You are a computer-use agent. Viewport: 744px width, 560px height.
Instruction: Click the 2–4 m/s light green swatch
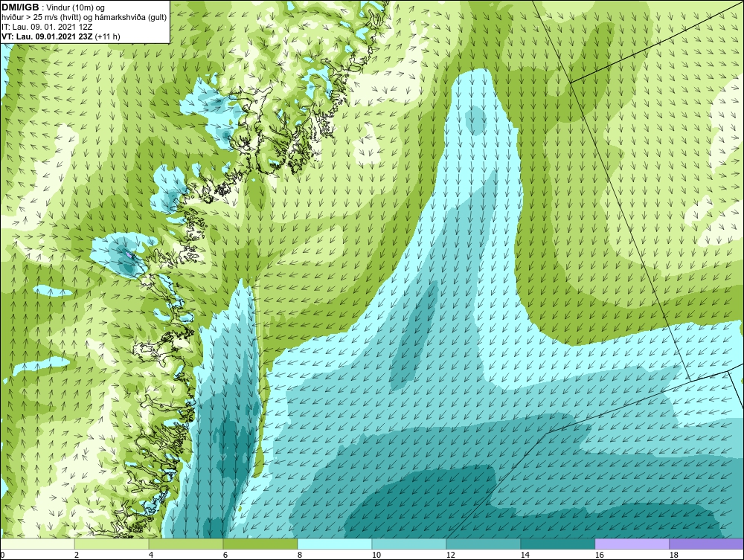click(112, 544)
